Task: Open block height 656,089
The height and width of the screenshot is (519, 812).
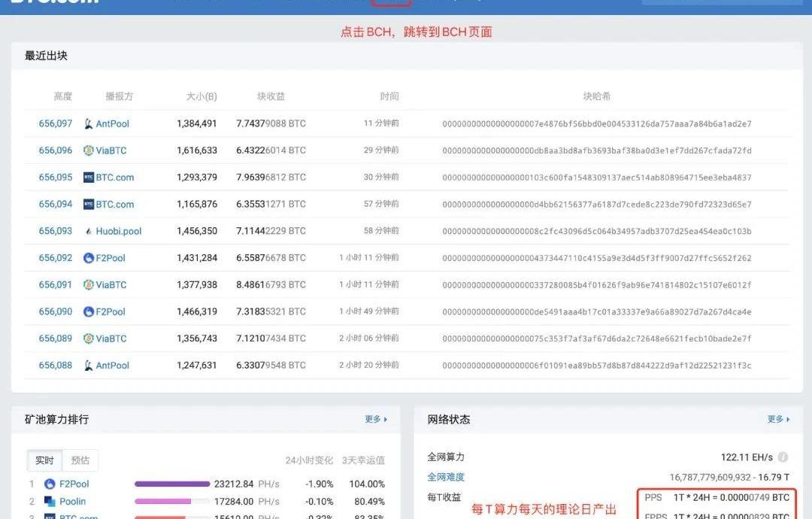Action: [x=56, y=338]
